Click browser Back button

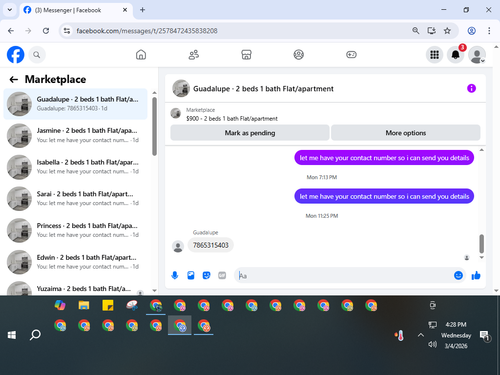(11, 31)
